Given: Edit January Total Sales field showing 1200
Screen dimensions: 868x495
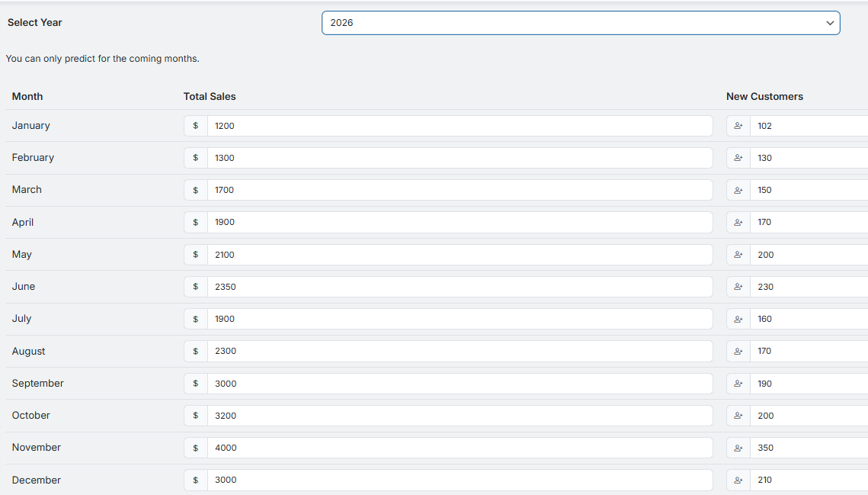Looking at the screenshot, I should [460, 126].
